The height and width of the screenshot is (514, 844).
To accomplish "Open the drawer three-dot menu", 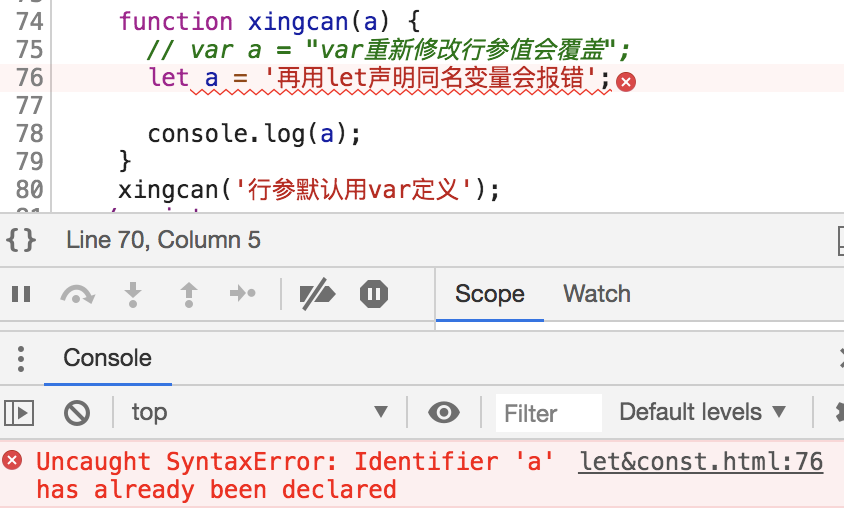I will (20, 358).
